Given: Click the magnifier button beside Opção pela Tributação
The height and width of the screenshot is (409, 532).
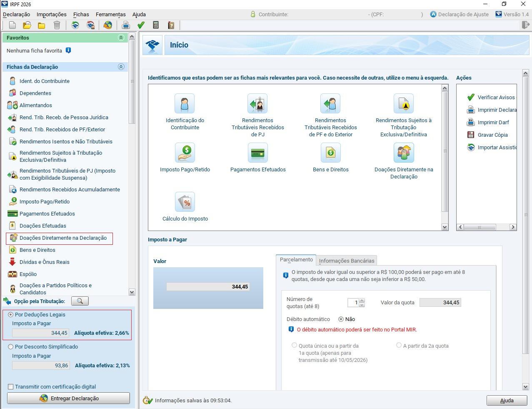Looking at the screenshot, I should tap(80, 301).
